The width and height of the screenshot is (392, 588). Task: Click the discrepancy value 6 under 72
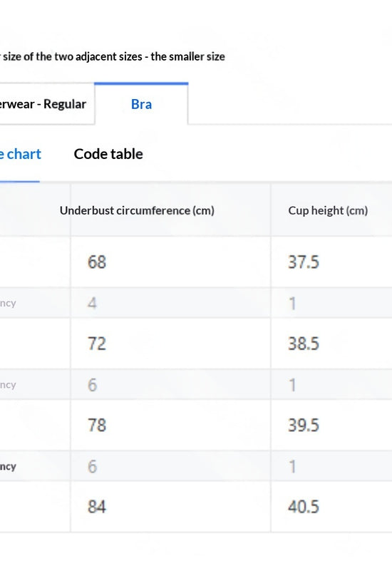(x=92, y=385)
